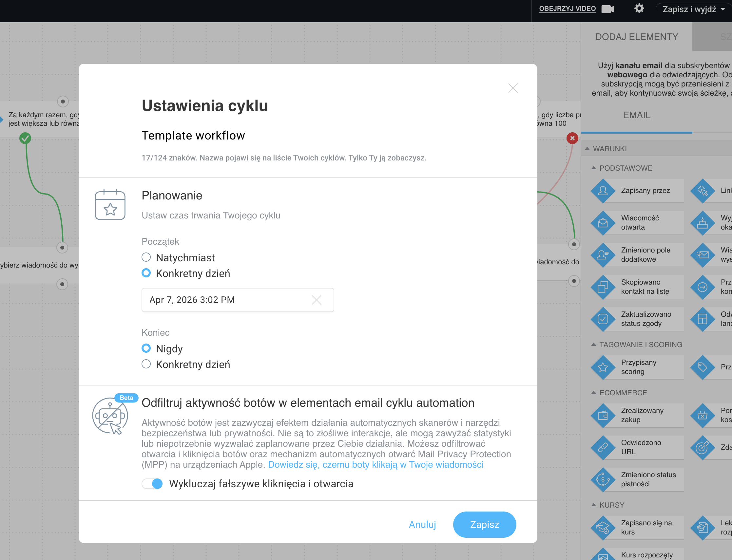Click the Wiadomość otwarta condition icon
This screenshot has height=560, width=732.
(x=603, y=223)
